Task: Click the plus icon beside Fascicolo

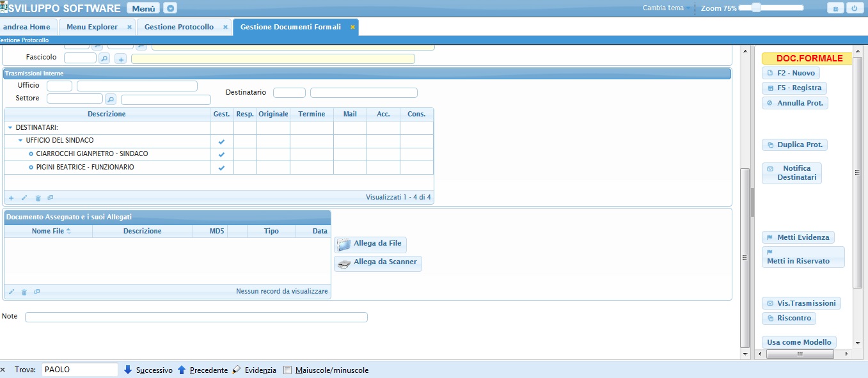Action: click(121, 59)
